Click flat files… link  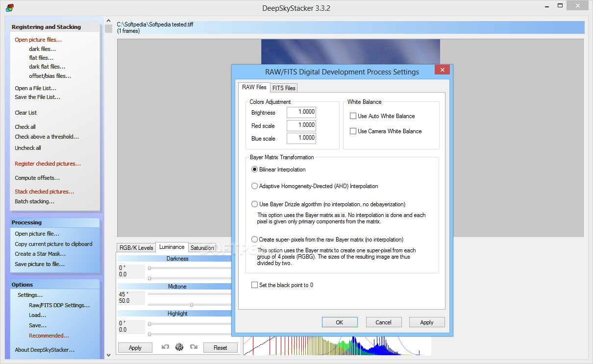pyautogui.click(x=41, y=58)
